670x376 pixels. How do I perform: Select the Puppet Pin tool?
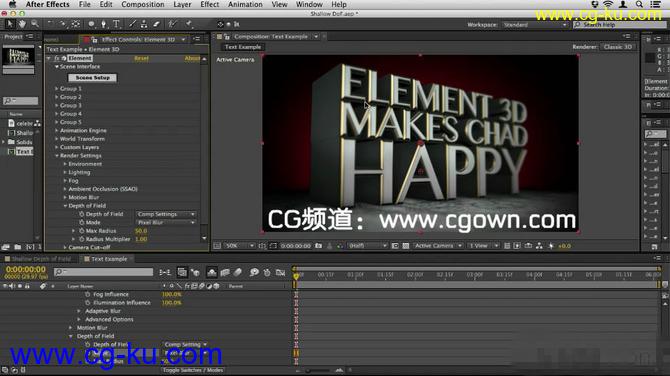pyautogui.click(x=188, y=24)
